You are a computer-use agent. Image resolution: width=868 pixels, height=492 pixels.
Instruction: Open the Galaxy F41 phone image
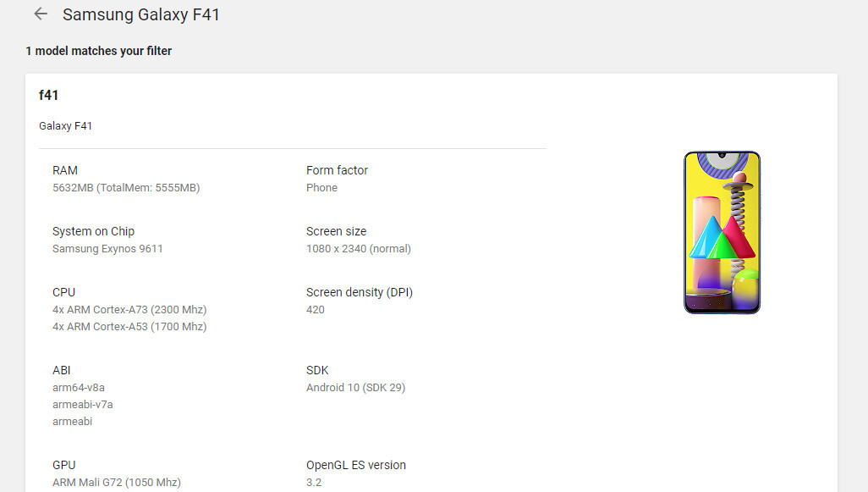coord(722,233)
